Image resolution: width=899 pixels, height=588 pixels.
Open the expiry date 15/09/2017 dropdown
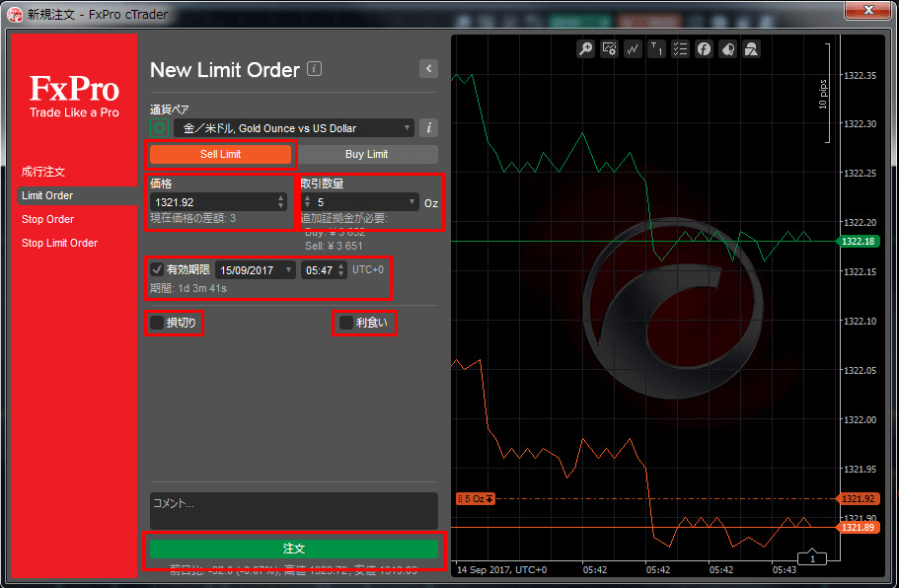click(x=256, y=270)
